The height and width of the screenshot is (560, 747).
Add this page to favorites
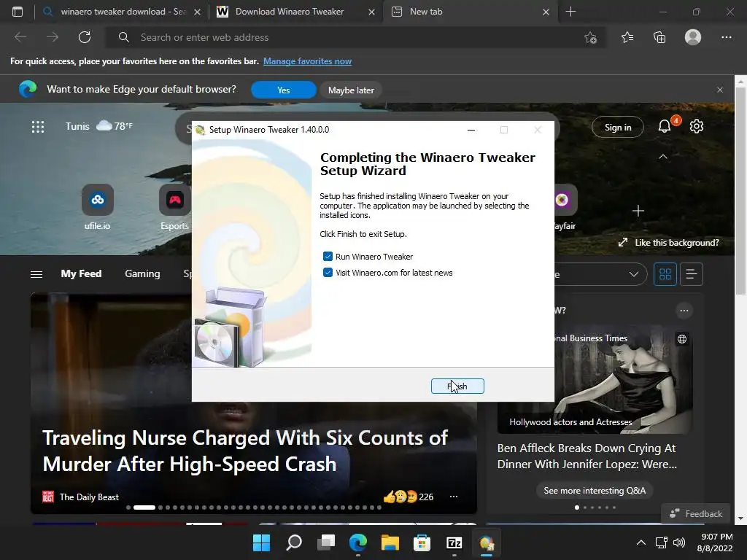click(591, 38)
